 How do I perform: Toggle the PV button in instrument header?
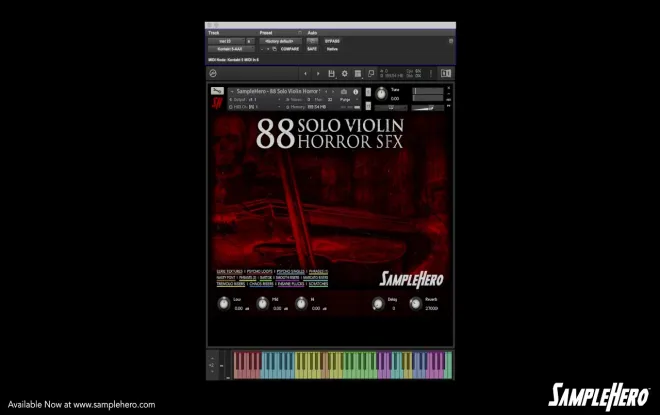449,106
